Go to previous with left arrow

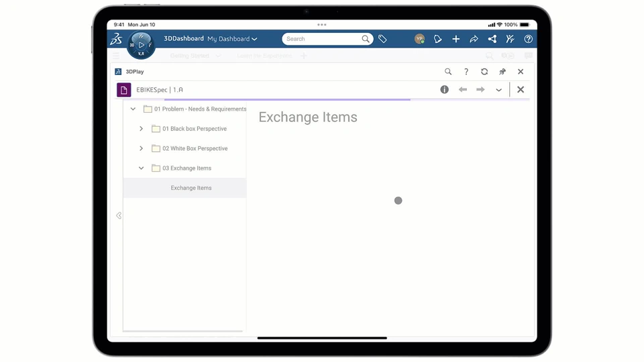(462, 89)
